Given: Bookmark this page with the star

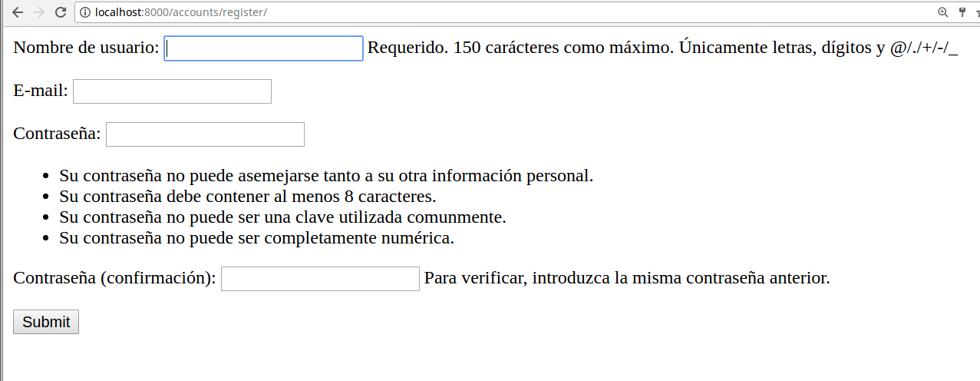Looking at the screenshot, I should [x=977, y=12].
